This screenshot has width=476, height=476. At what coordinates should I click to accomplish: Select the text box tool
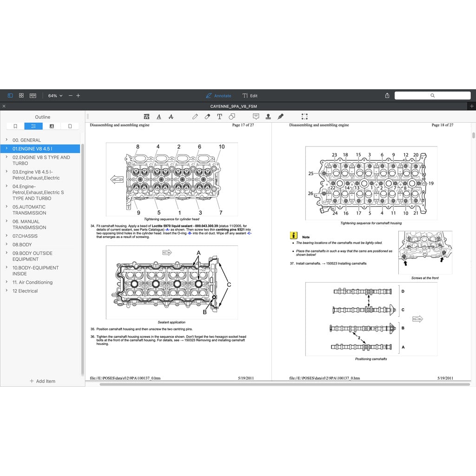click(x=219, y=117)
